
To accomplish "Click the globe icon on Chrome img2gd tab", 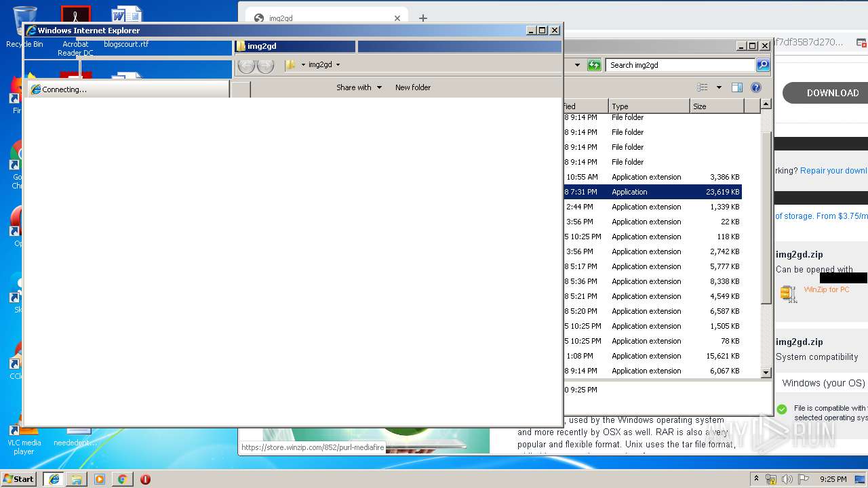I will pos(258,18).
